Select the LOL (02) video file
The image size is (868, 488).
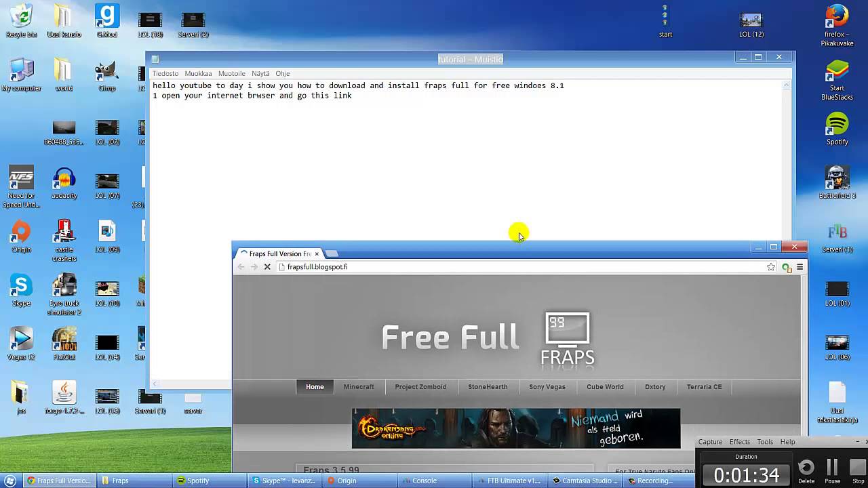coord(106,133)
